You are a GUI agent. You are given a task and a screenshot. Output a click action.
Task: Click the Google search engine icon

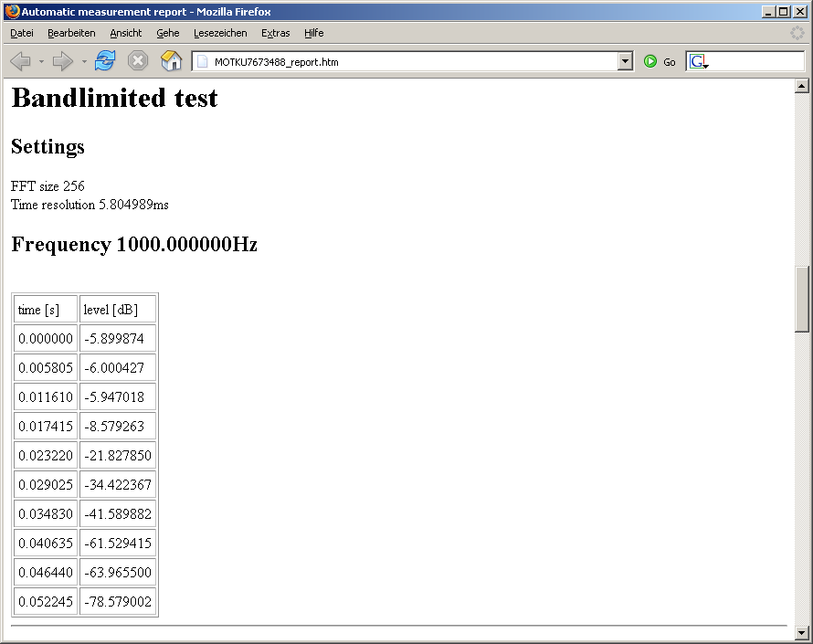pos(698,61)
